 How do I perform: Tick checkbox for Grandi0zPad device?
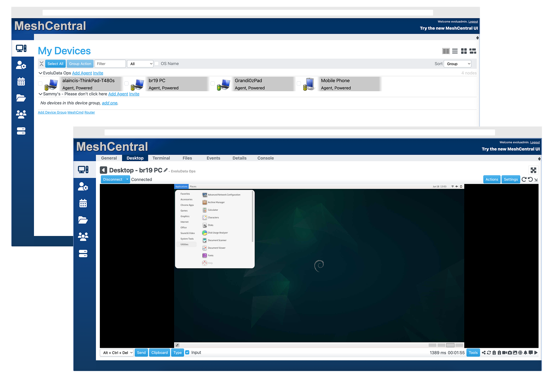[213, 83]
